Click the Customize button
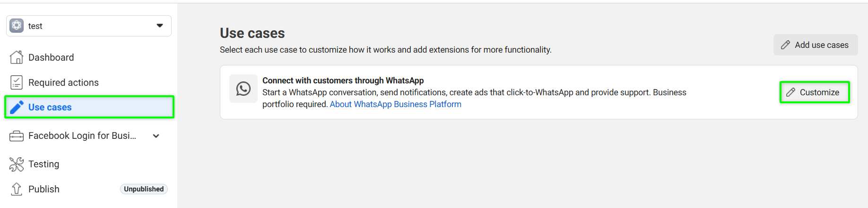The width and height of the screenshot is (868, 208). coord(814,92)
